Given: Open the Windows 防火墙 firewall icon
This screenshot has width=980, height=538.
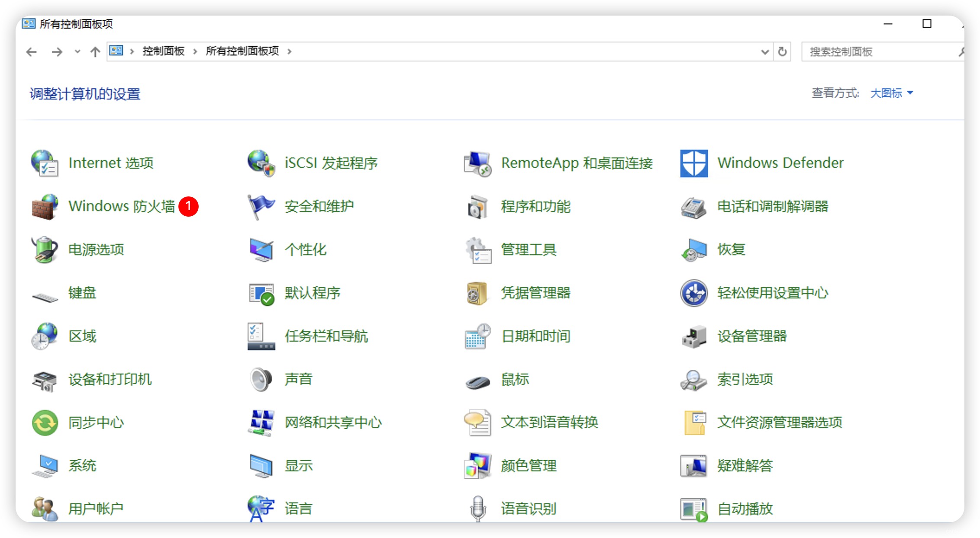Looking at the screenshot, I should (x=45, y=207).
